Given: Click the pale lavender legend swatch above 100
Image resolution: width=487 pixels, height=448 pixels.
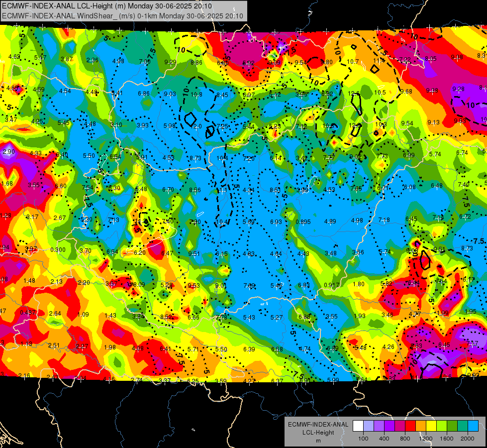Looking at the screenshot, I should pyautogui.click(x=369, y=426).
